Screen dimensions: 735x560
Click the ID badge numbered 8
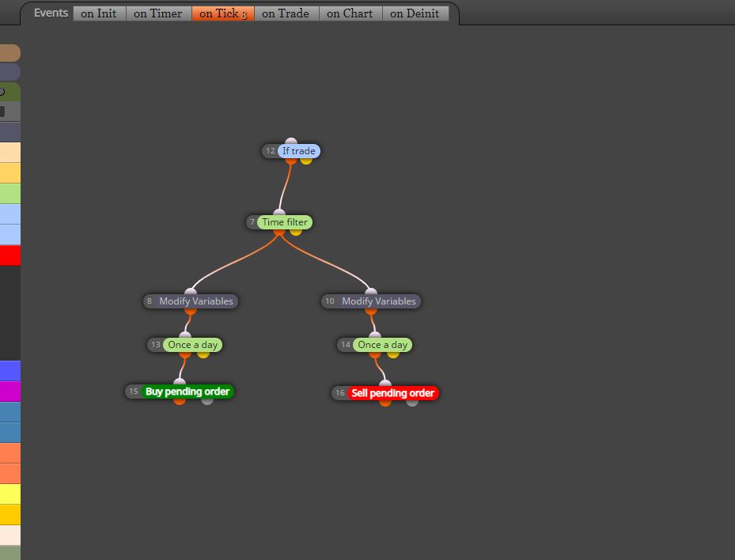(149, 301)
